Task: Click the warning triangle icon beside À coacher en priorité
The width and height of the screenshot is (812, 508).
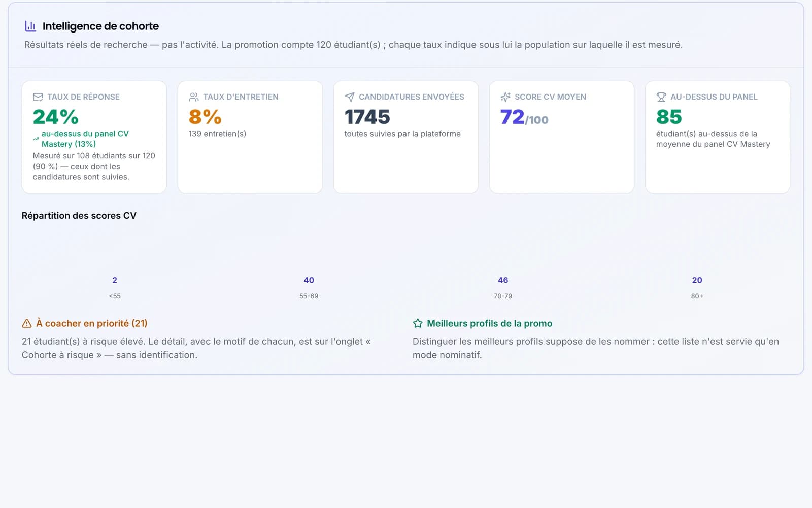Action: click(27, 323)
